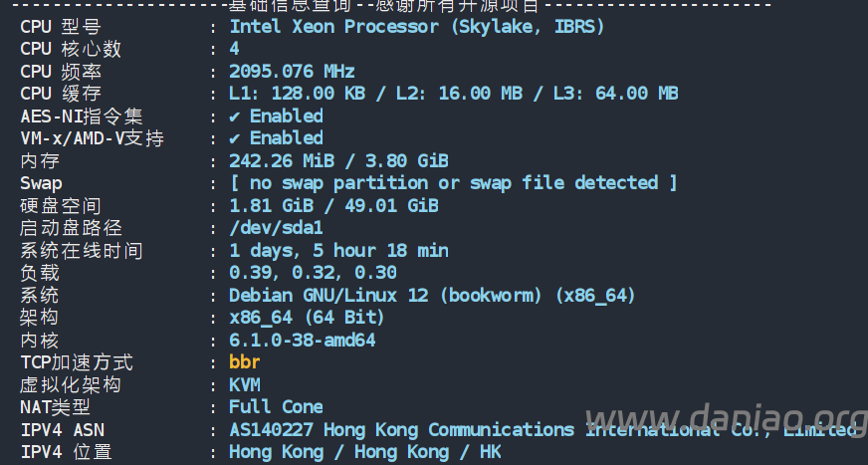This screenshot has width=868, height=465.
Task: Click the KVM virtualization value
Action: click(x=244, y=384)
